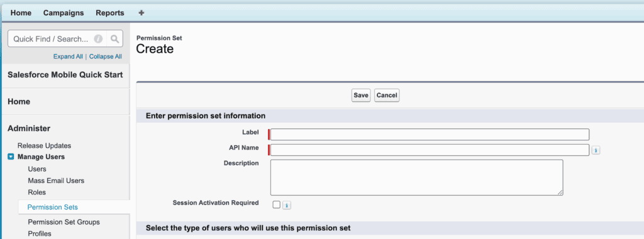
Task: Open the Home tab
Action: click(21, 13)
